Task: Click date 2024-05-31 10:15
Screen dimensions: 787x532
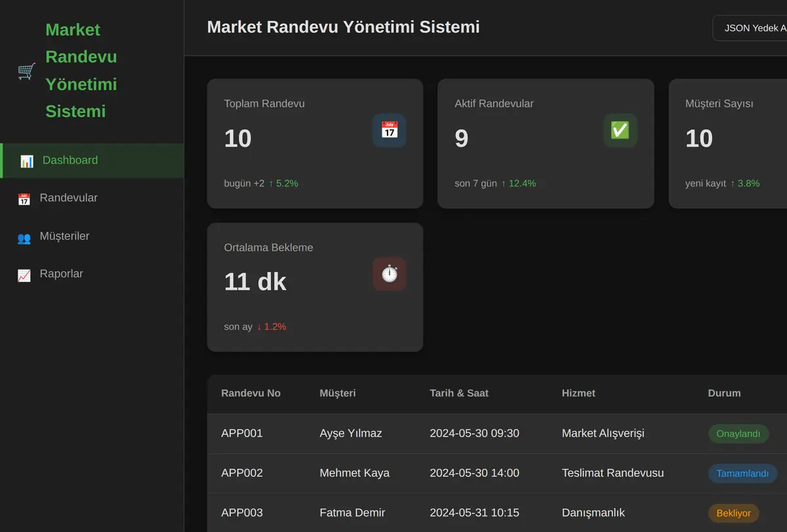Action: point(474,512)
